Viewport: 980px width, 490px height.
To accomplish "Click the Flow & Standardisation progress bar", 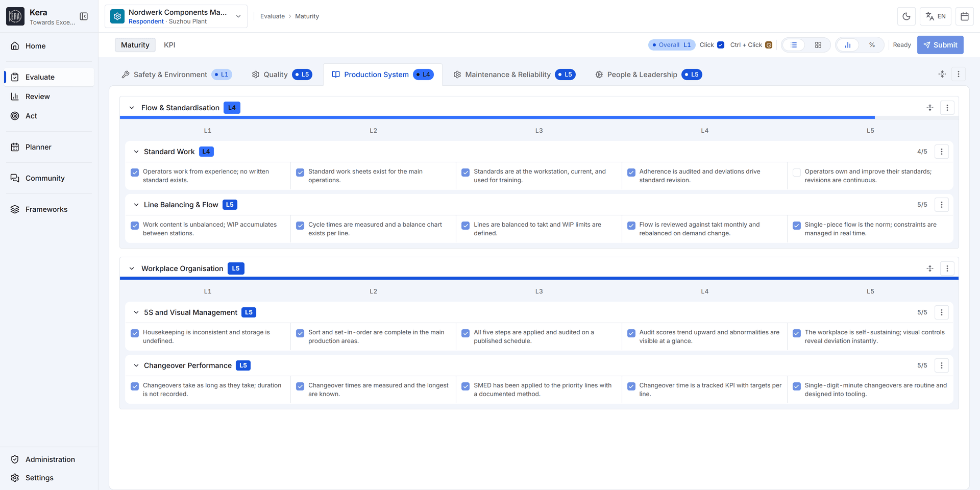I will point(539,117).
